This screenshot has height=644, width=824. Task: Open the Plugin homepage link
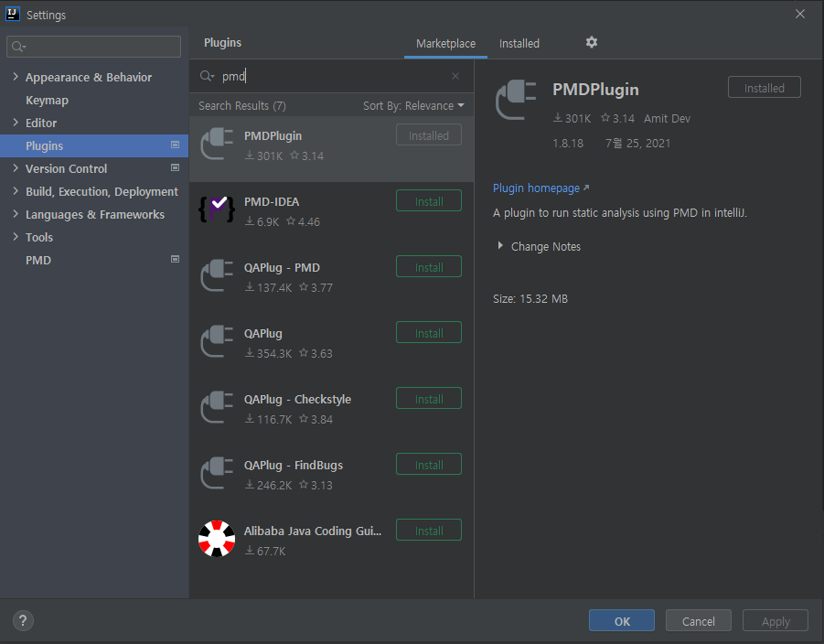pyautogui.click(x=536, y=188)
